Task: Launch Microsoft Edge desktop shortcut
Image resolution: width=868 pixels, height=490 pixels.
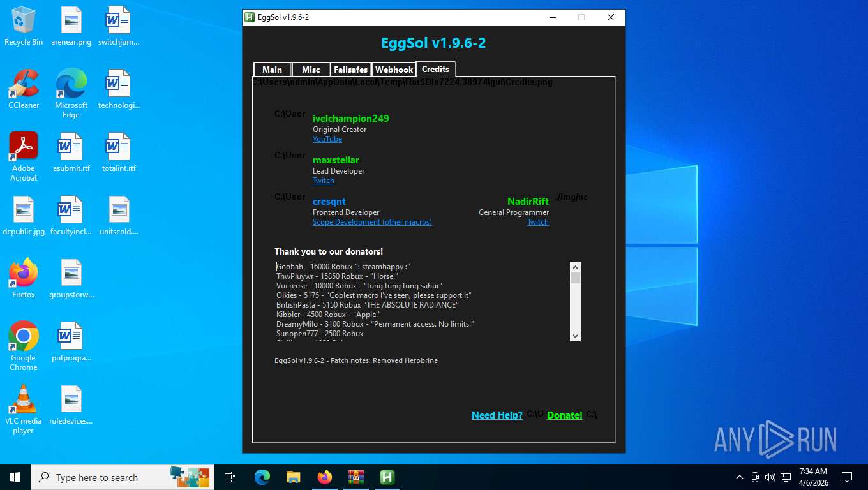Action: (71, 94)
